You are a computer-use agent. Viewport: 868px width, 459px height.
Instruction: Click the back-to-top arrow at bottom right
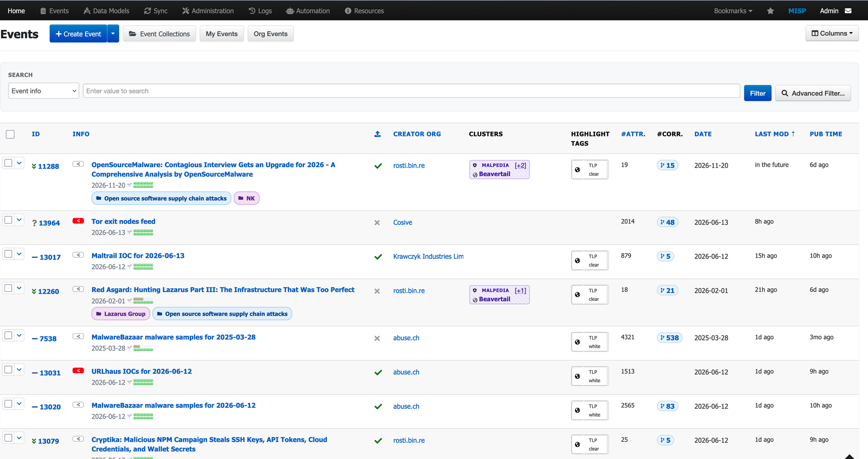(849, 456)
